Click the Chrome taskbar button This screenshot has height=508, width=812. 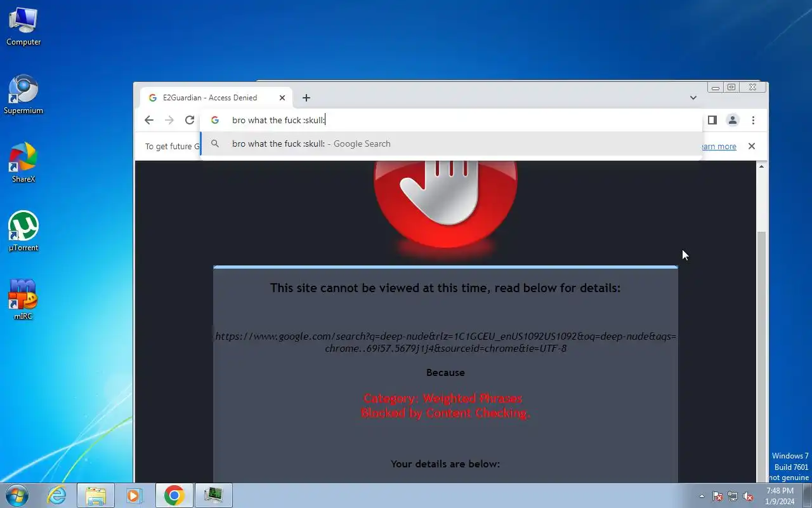click(174, 495)
